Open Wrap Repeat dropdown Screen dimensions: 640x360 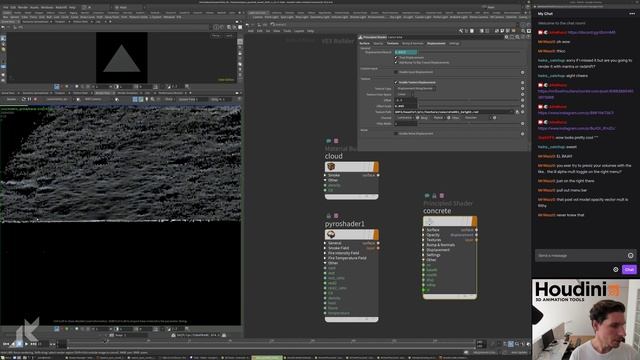(439, 118)
